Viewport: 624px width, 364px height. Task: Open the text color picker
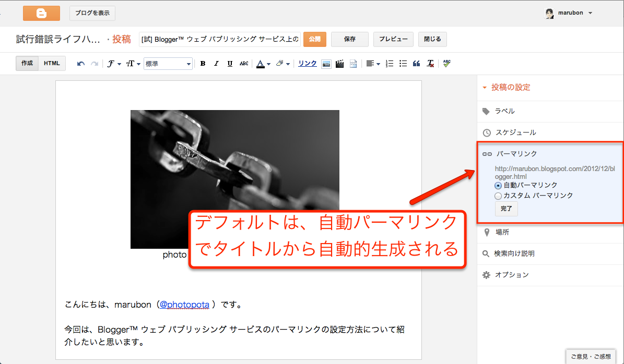point(263,64)
